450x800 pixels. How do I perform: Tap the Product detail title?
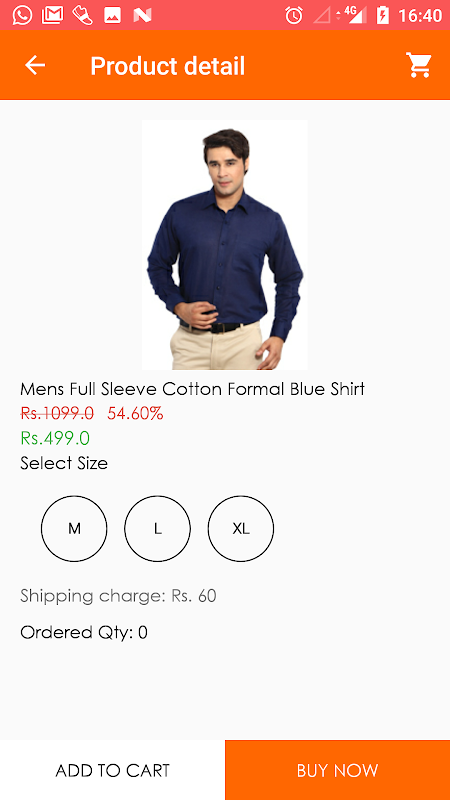click(x=168, y=66)
